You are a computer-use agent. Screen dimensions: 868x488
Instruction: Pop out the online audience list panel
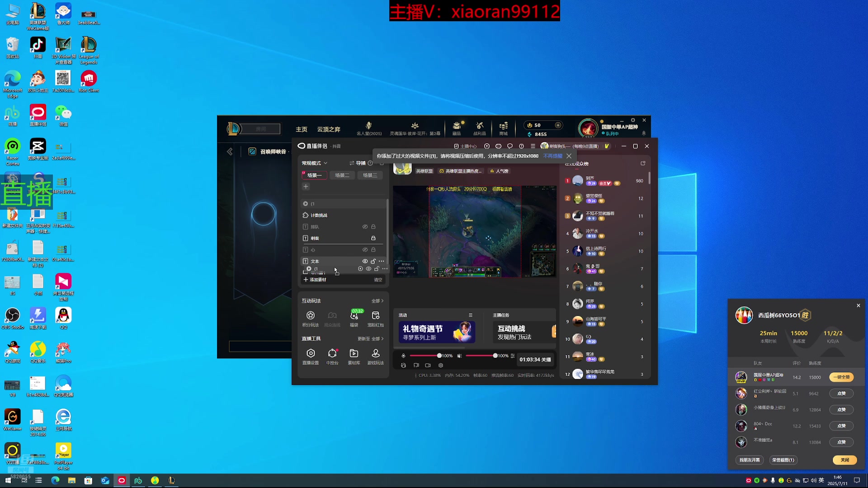click(x=643, y=164)
